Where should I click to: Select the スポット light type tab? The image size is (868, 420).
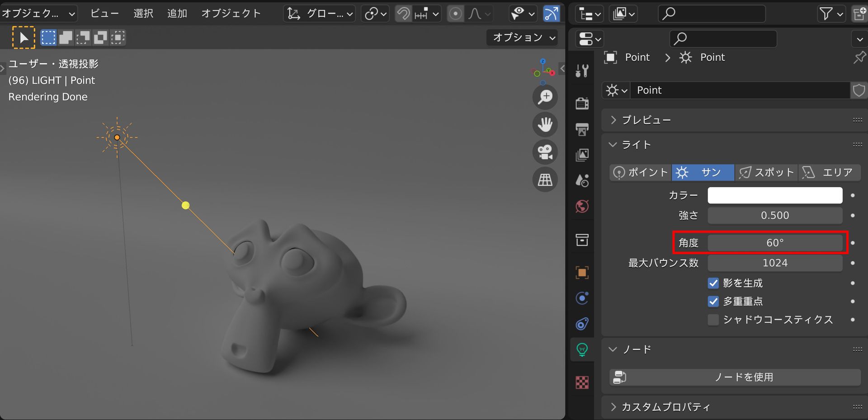click(x=766, y=172)
